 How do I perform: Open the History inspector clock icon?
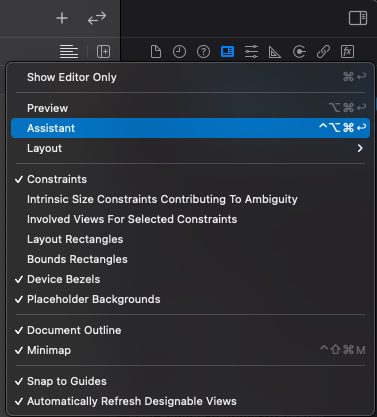(x=179, y=52)
